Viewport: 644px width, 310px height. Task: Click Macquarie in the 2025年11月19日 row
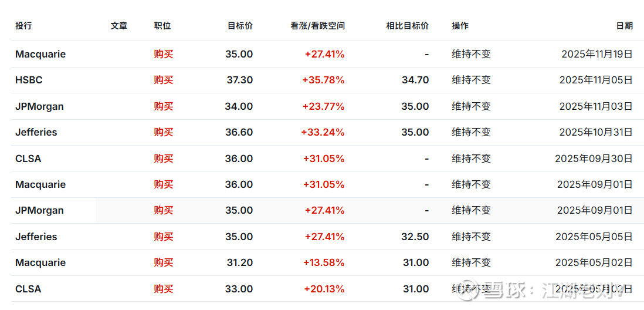click(x=40, y=54)
